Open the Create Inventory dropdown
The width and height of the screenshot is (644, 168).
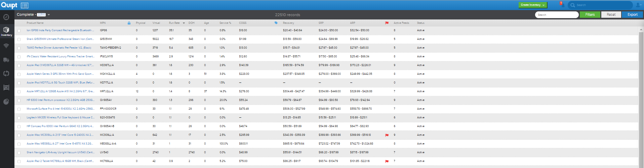click(x=533, y=5)
